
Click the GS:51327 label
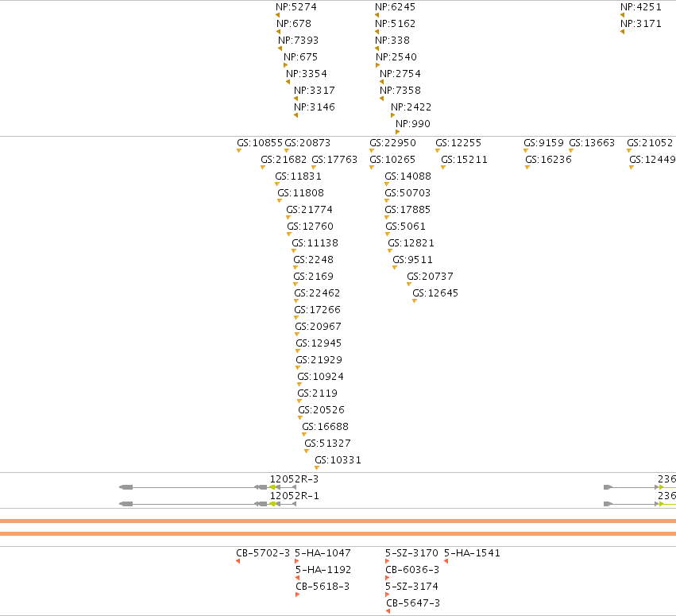point(328,444)
